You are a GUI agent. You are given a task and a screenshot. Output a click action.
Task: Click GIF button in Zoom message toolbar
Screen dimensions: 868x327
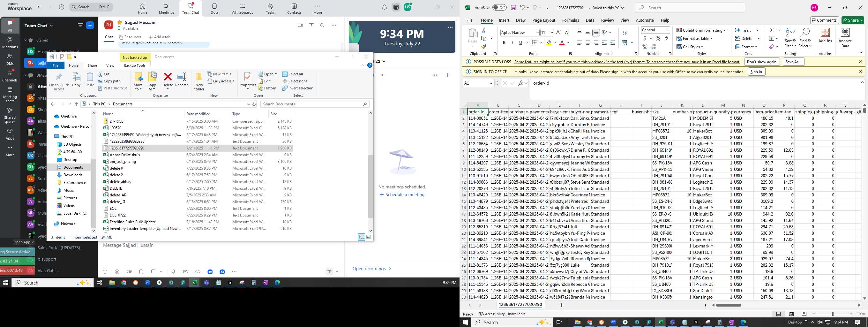coord(129,272)
